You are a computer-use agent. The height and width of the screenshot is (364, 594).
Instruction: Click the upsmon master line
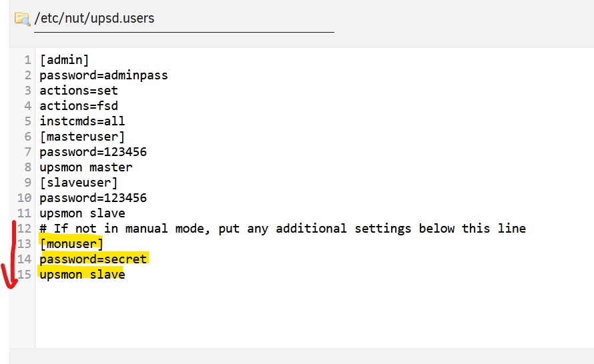[86, 167]
